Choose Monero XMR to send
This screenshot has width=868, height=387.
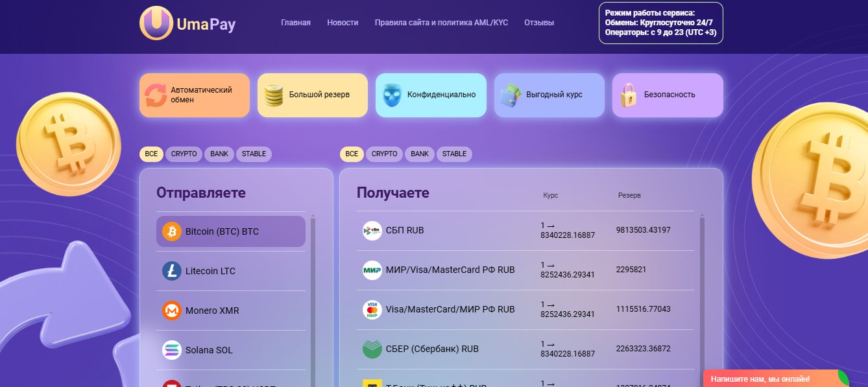231,311
